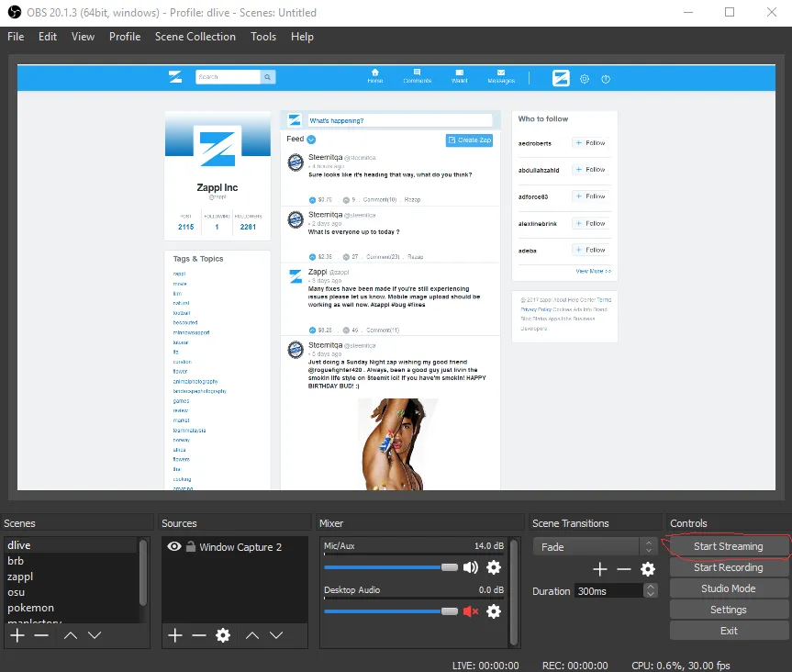The image size is (792, 672).
Task: Open the File menu
Action: coord(16,37)
